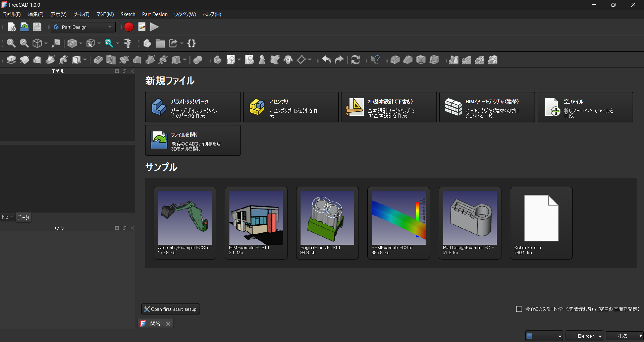Viewport: 644px width, 342px height.
Task: Create a new アセンブリ project
Action: (x=291, y=107)
